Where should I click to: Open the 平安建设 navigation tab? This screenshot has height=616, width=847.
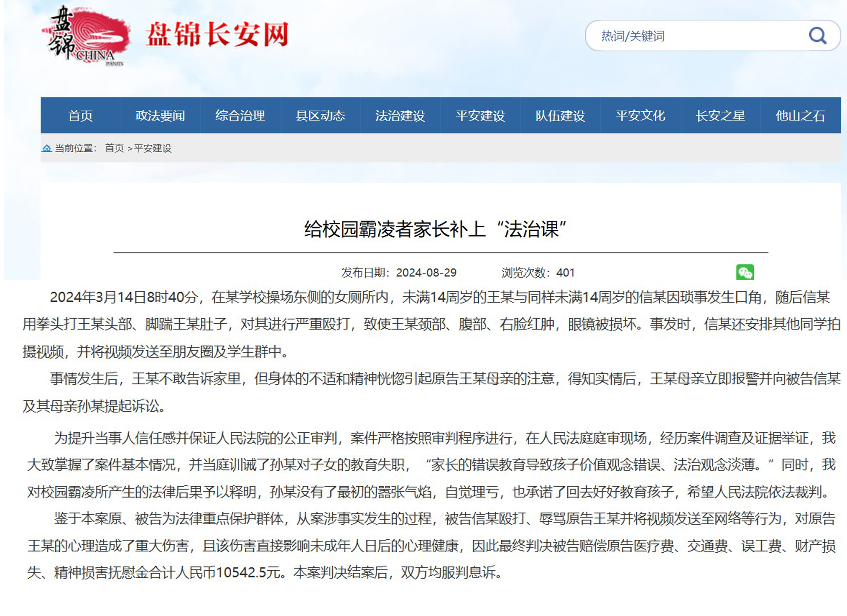click(x=480, y=115)
